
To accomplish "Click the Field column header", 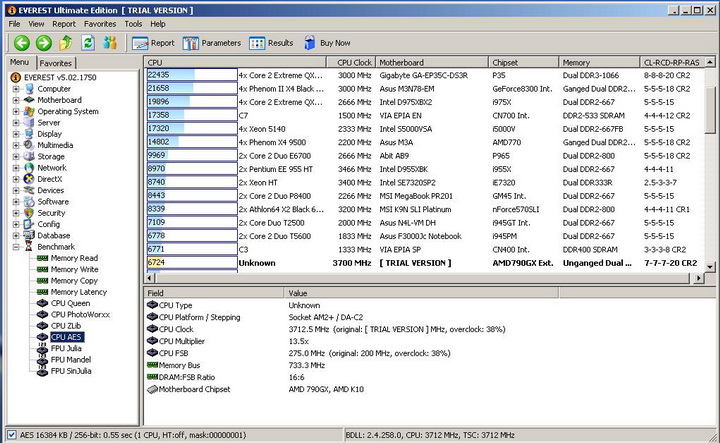I will (214, 293).
